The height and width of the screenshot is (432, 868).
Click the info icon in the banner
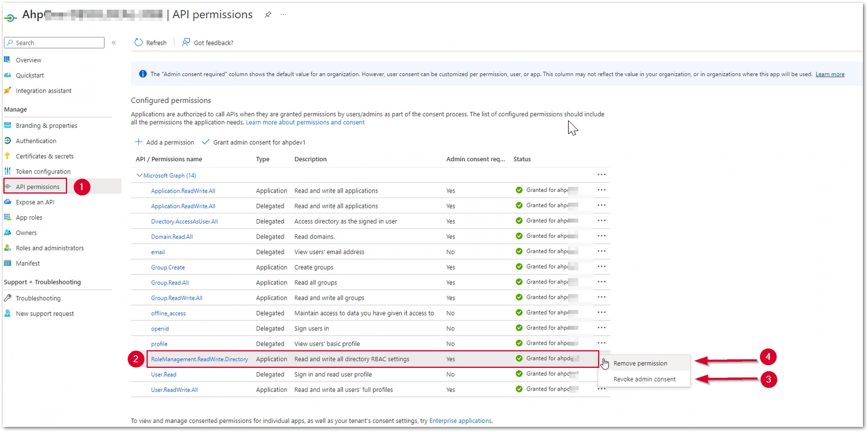click(143, 74)
